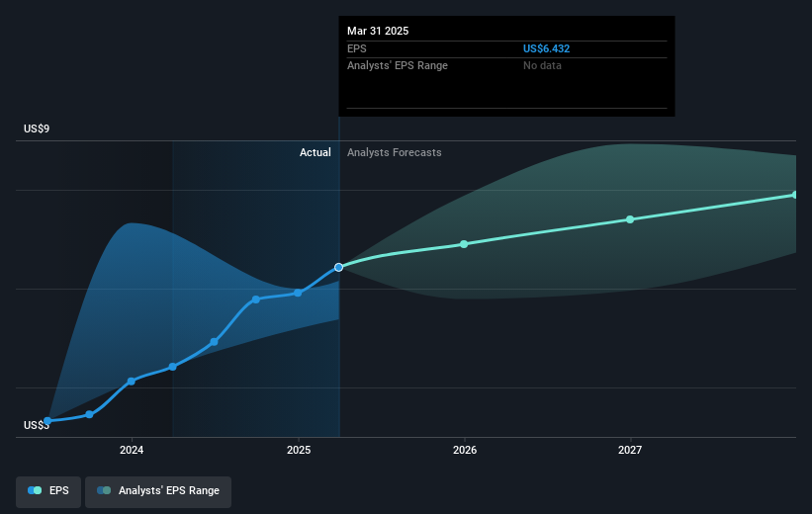Toggle the EPS legend button
Viewport: 812px width, 514px height.
48,491
